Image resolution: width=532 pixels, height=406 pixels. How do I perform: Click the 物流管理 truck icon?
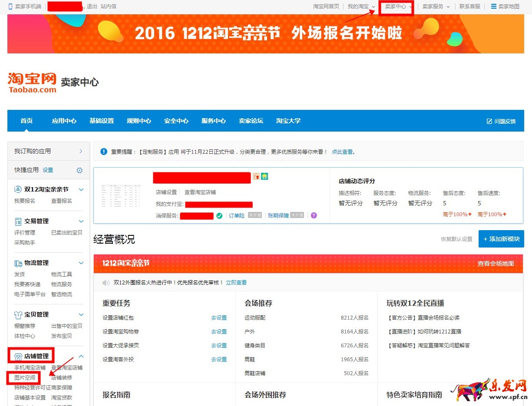pyautogui.click(x=18, y=263)
